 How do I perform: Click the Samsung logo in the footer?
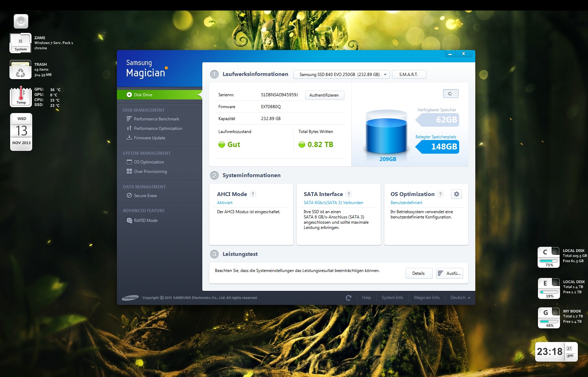point(130,298)
